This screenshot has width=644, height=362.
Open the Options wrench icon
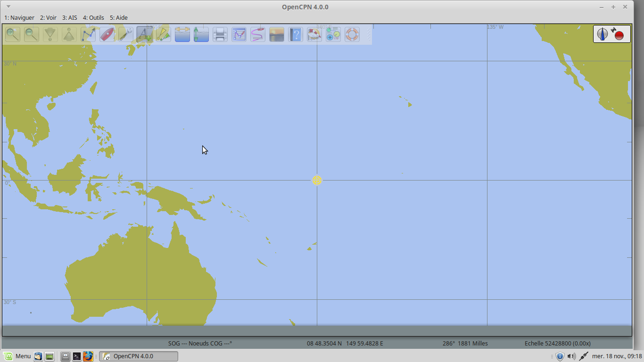[126, 34]
